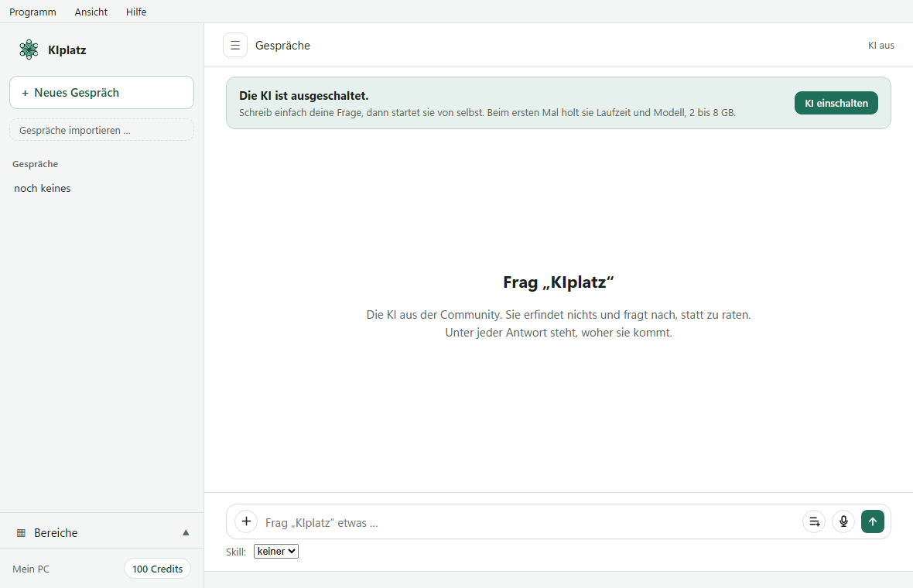Click the Mein PC label
Viewport: 913px width, 588px height.
pos(31,569)
